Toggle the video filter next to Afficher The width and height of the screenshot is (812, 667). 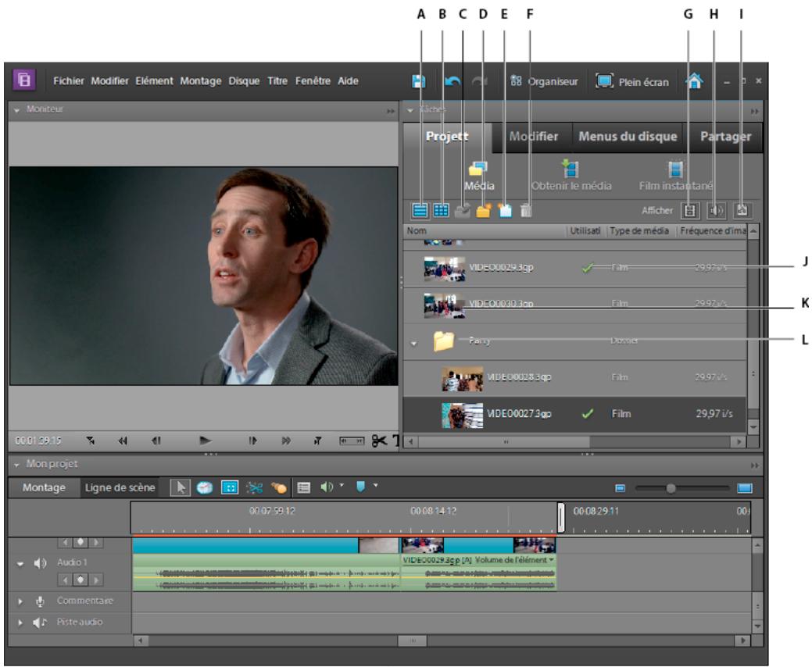[x=690, y=211]
